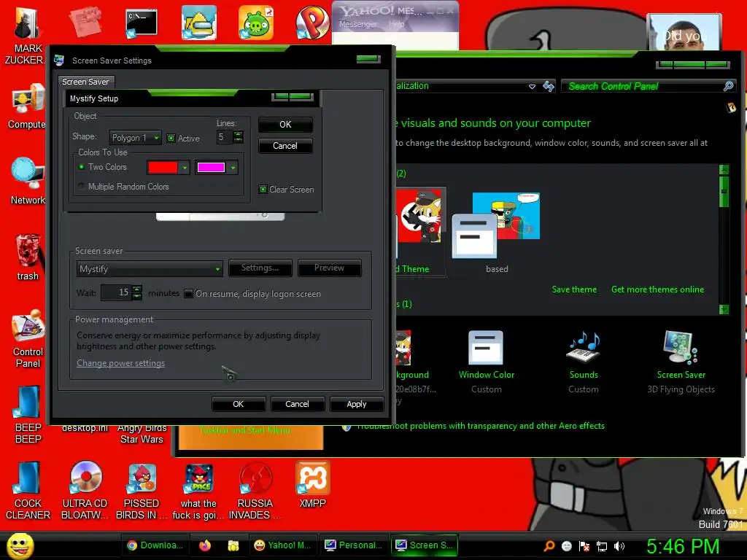Click the refresh icon beside address bar

(549, 86)
